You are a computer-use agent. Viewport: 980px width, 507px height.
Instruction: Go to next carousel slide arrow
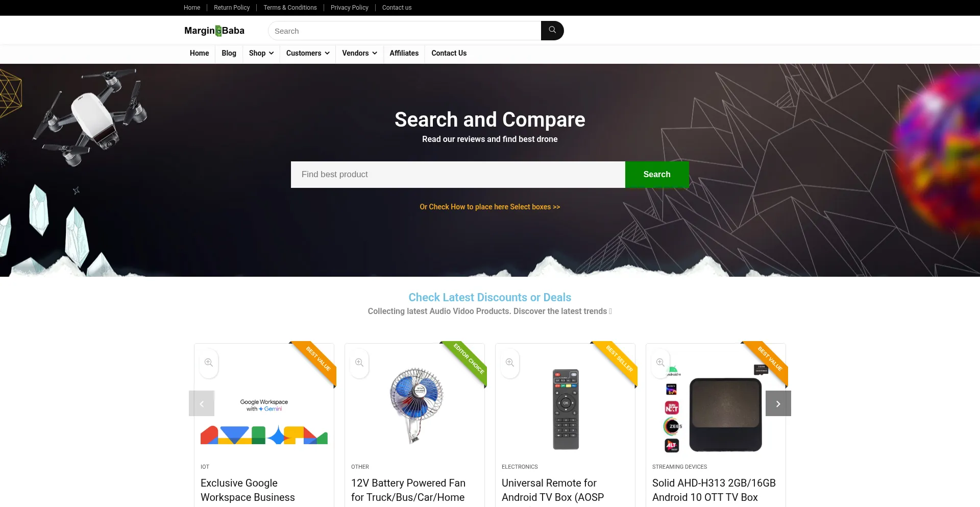tap(778, 403)
